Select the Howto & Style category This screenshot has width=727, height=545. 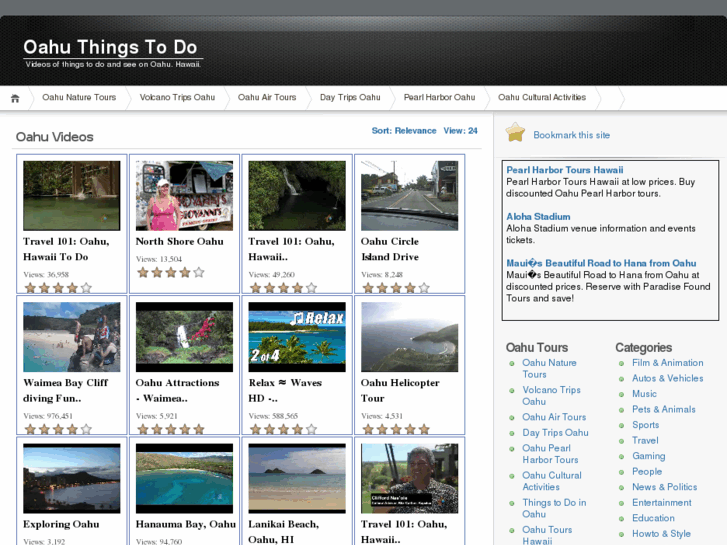tap(661, 534)
